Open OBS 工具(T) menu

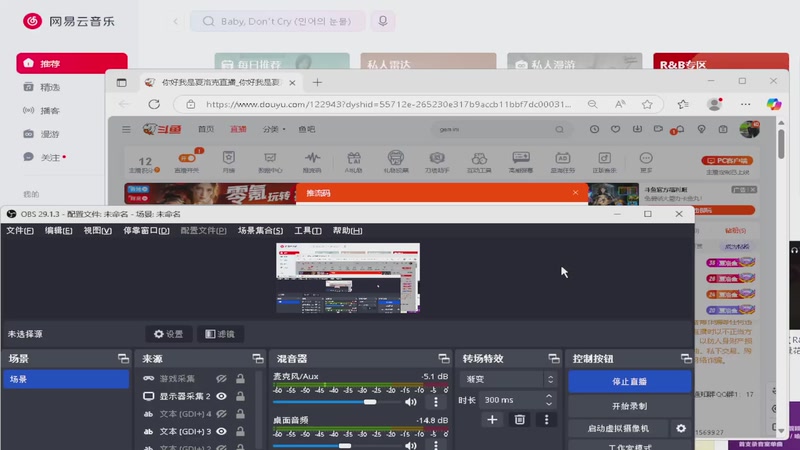click(x=308, y=231)
